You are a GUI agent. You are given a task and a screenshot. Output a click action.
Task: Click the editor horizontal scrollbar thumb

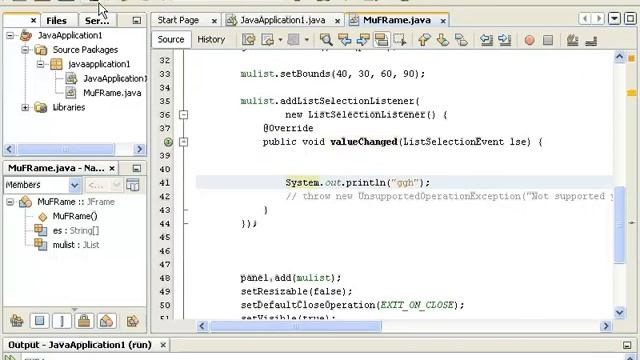tap(296, 326)
